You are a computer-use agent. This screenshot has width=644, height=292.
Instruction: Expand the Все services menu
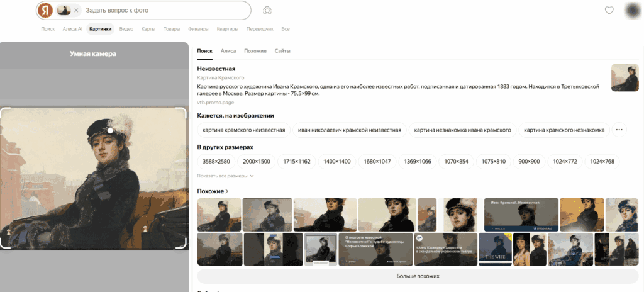pyautogui.click(x=286, y=29)
